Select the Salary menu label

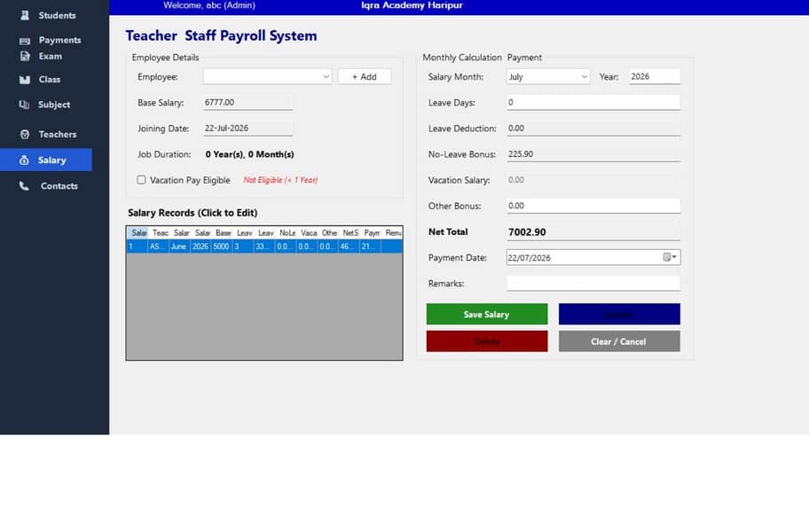52,160
